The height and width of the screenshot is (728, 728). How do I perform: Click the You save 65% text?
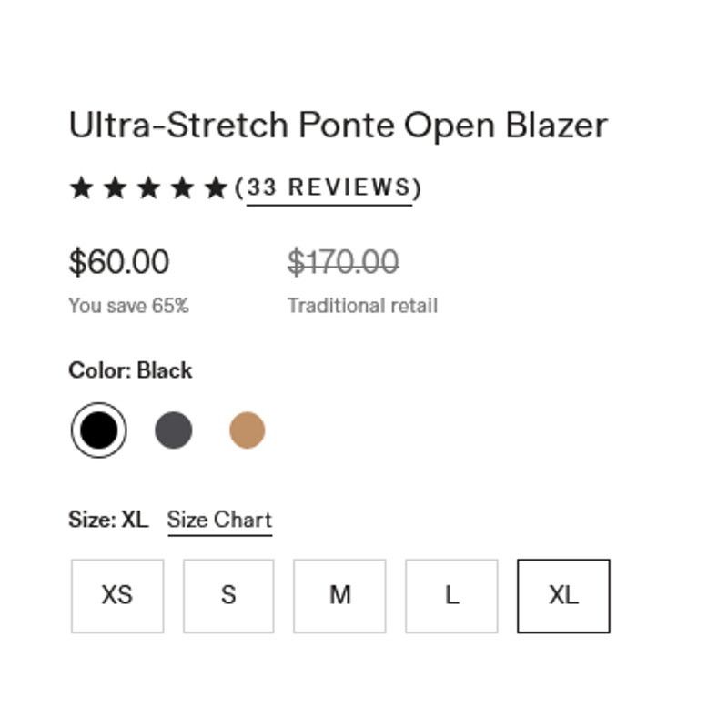tap(128, 306)
